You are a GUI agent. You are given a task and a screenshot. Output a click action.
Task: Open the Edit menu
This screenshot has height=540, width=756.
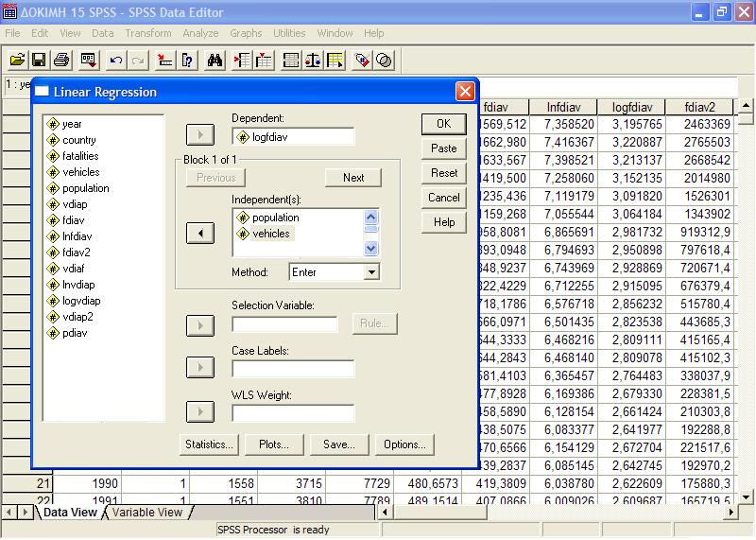(40, 33)
